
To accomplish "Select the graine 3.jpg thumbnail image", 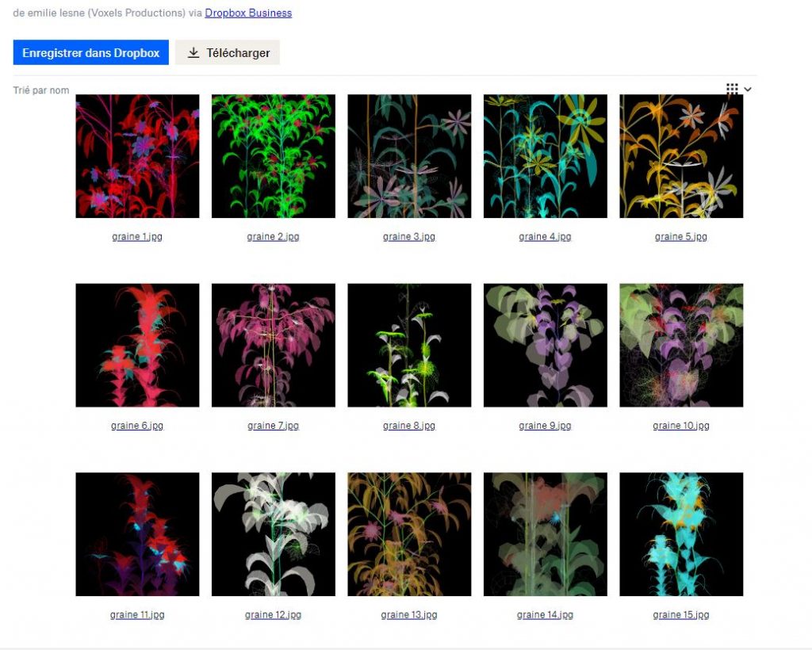I will (x=409, y=156).
